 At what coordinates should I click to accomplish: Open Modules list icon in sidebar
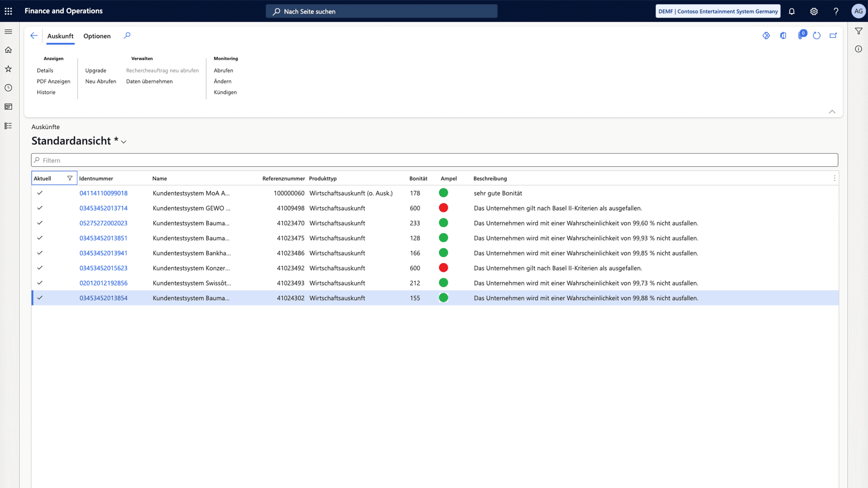point(8,126)
